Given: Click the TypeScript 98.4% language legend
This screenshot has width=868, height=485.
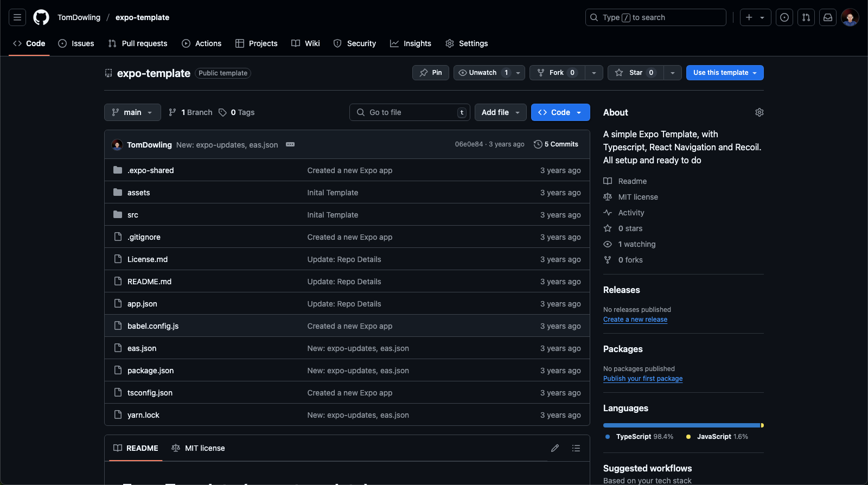Looking at the screenshot, I should coord(640,437).
